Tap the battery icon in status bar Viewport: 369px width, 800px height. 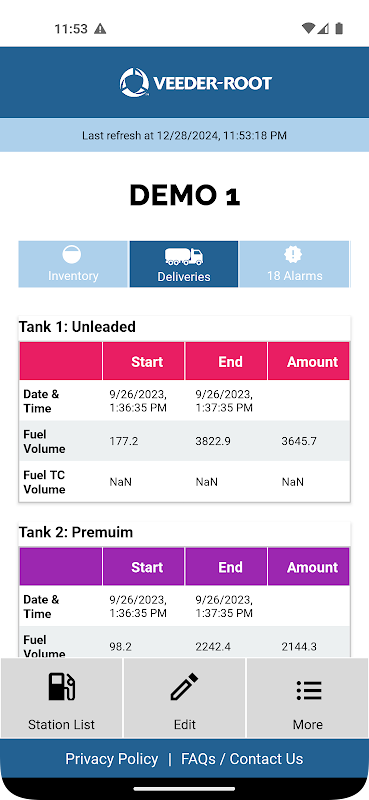[x=339, y=28]
